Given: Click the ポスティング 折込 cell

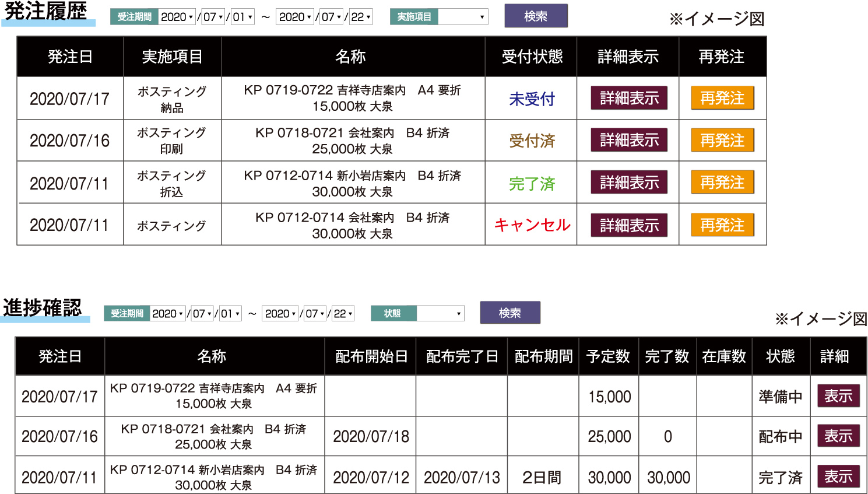Looking at the screenshot, I should (x=172, y=183).
